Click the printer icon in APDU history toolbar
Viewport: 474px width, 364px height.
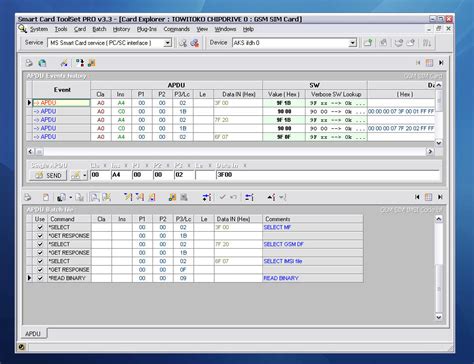(29, 63)
